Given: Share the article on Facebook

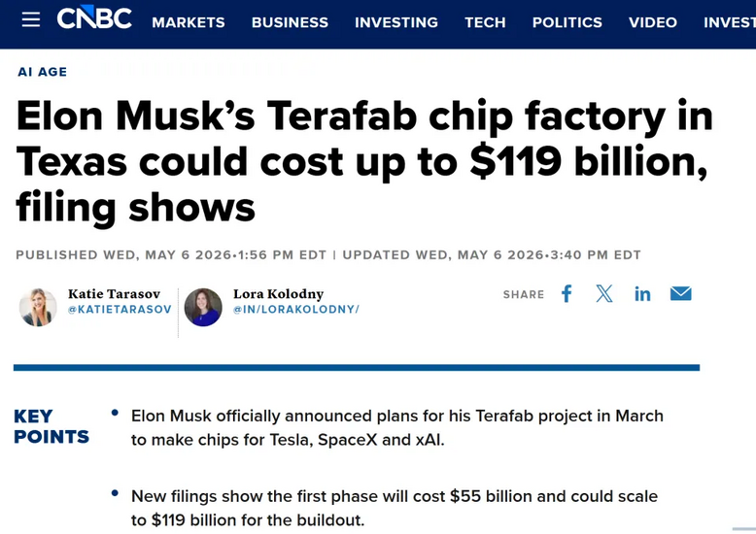Looking at the screenshot, I should [x=567, y=293].
